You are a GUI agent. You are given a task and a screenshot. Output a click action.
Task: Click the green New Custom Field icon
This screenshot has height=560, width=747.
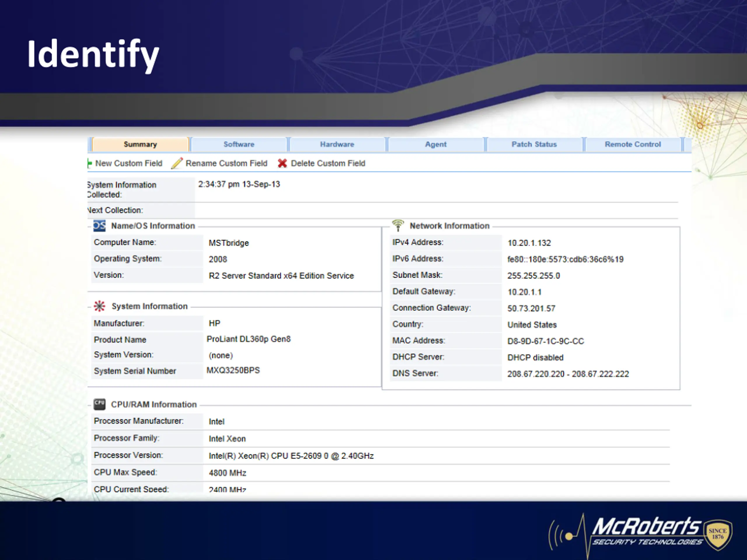pos(90,163)
